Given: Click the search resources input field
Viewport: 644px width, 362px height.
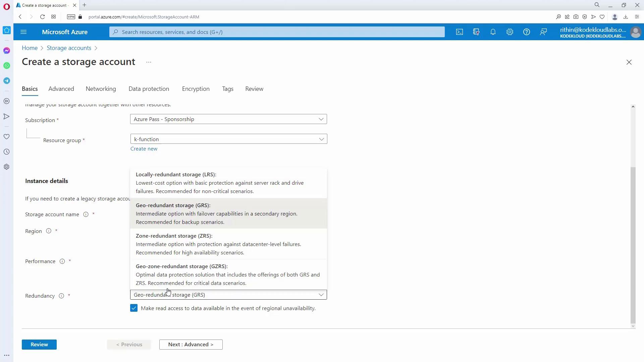Looking at the screenshot, I should pyautogui.click(x=277, y=32).
